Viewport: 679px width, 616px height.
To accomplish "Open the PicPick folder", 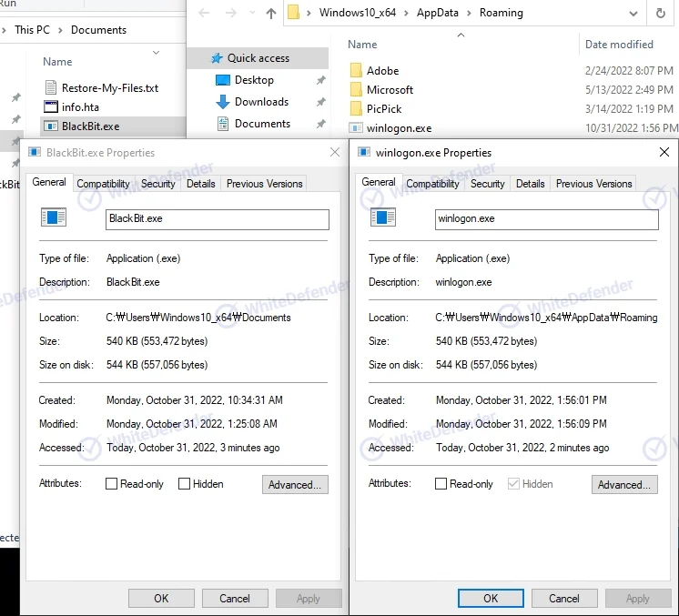I will (384, 108).
